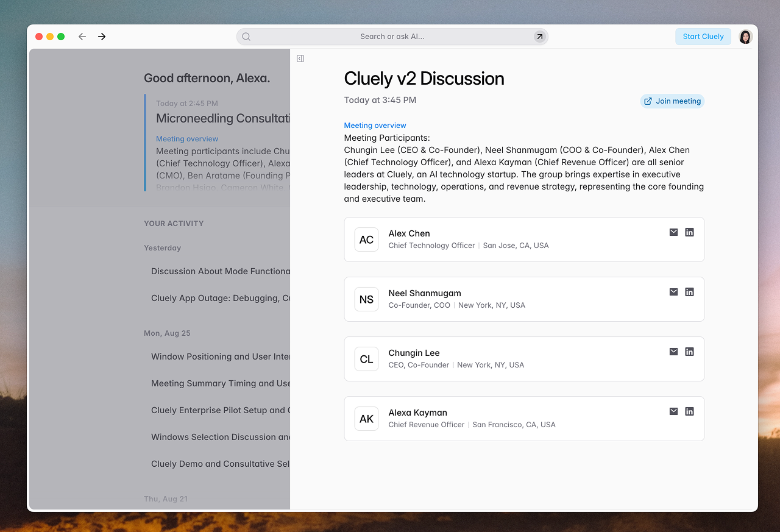Click the Good afternoon, Alexa greeting
Screen dimensions: 780x532
click(x=207, y=78)
